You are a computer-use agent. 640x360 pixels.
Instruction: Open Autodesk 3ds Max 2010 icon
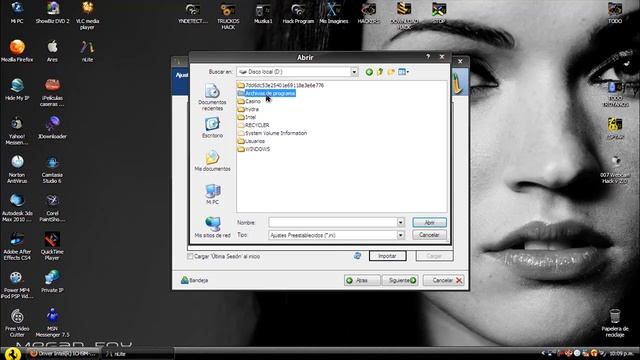pos(17,208)
